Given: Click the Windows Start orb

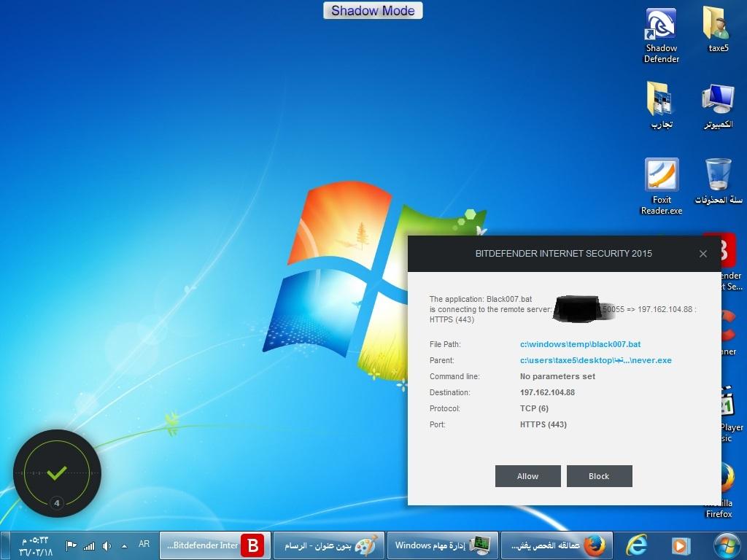Looking at the screenshot, I should 727,545.
